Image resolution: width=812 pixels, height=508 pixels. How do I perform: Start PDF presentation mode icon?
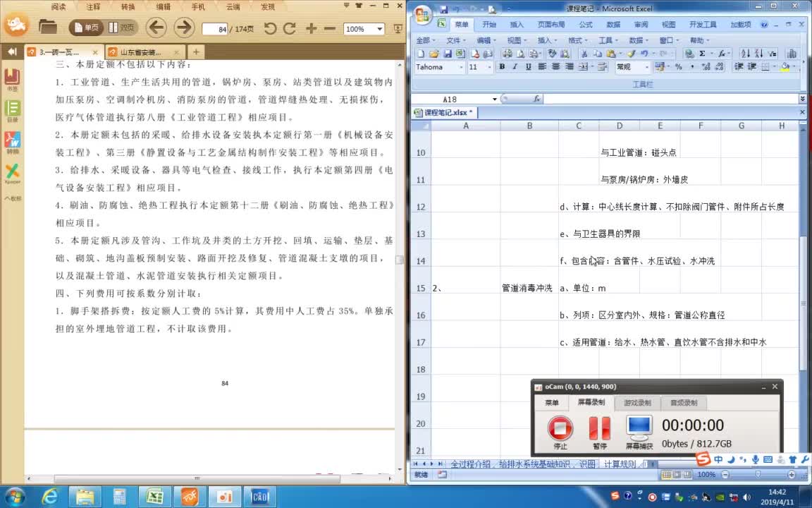click(398, 28)
